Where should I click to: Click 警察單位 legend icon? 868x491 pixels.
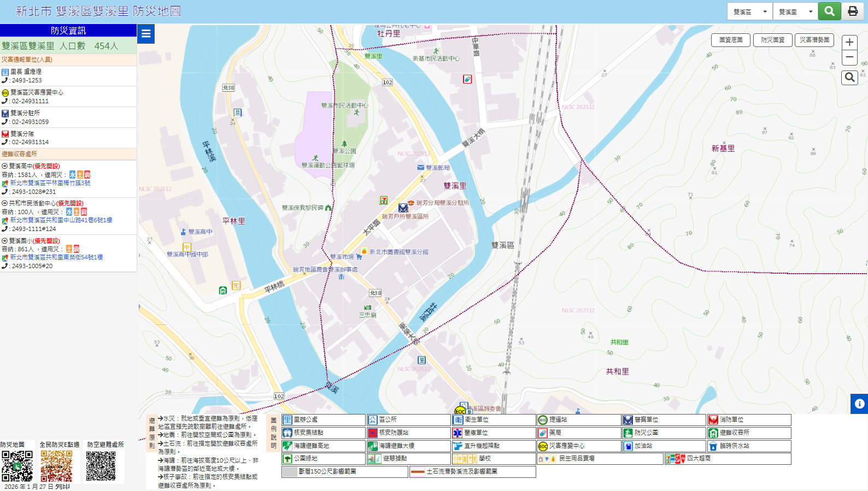pyautogui.click(x=628, y=420)
